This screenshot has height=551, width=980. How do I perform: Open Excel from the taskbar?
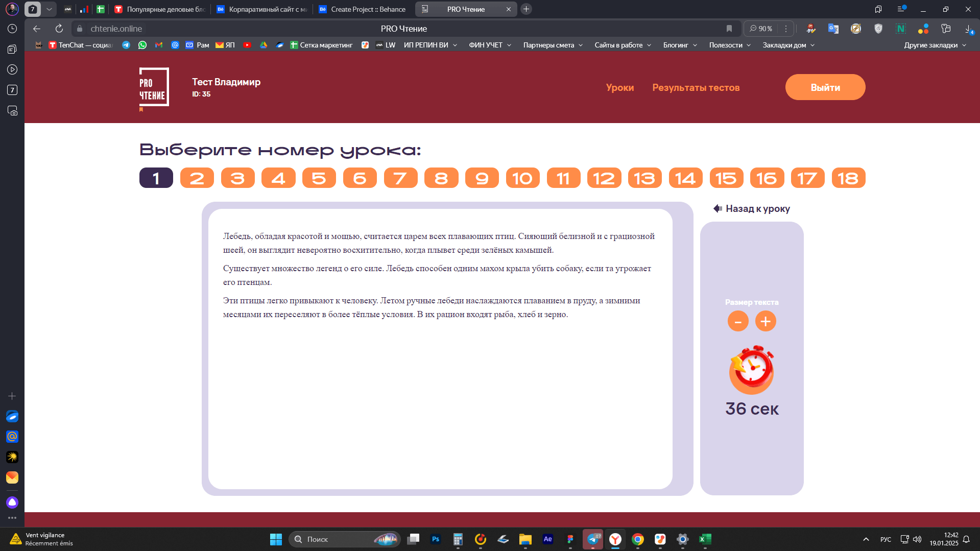(x=705, y=539)
